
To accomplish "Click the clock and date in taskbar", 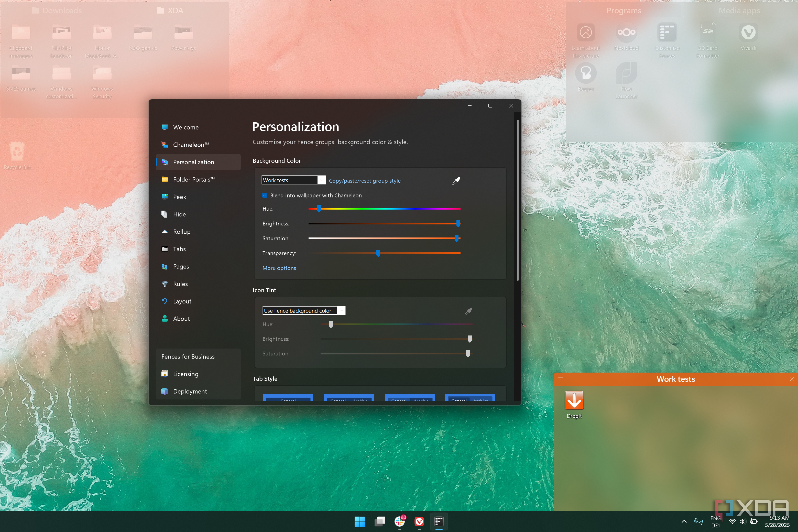I will 777,522.
